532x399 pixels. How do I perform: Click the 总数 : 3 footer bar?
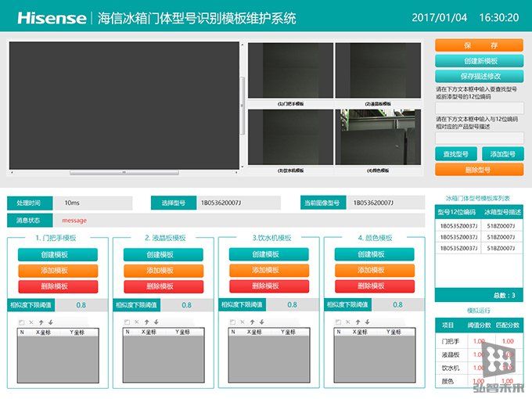(479, 295)
